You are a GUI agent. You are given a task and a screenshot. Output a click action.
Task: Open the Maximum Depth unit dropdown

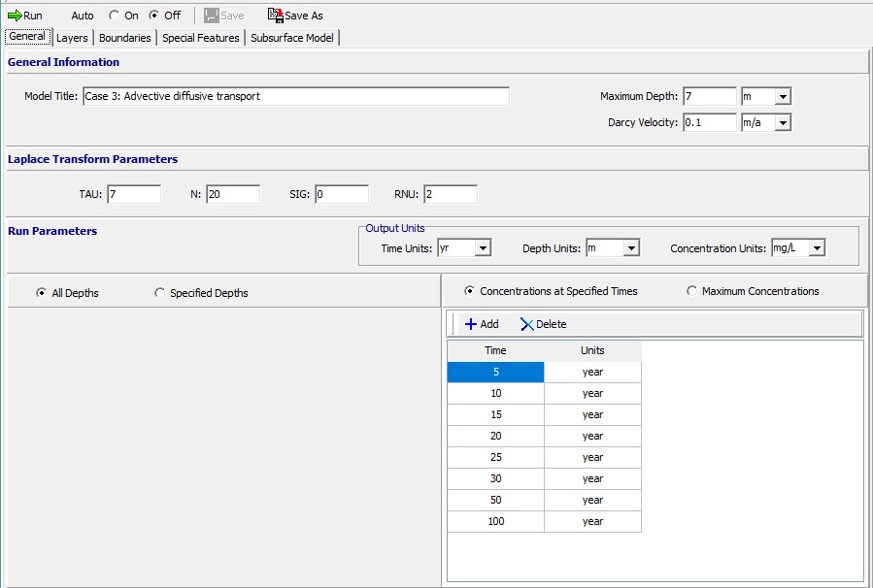pos(783,96)
